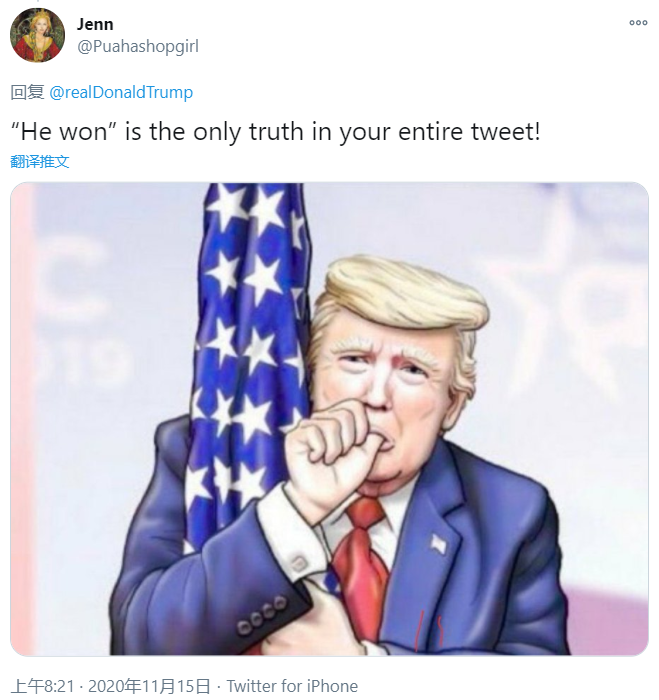Click the flag lapel pin on suit

[x=438, y=543]
